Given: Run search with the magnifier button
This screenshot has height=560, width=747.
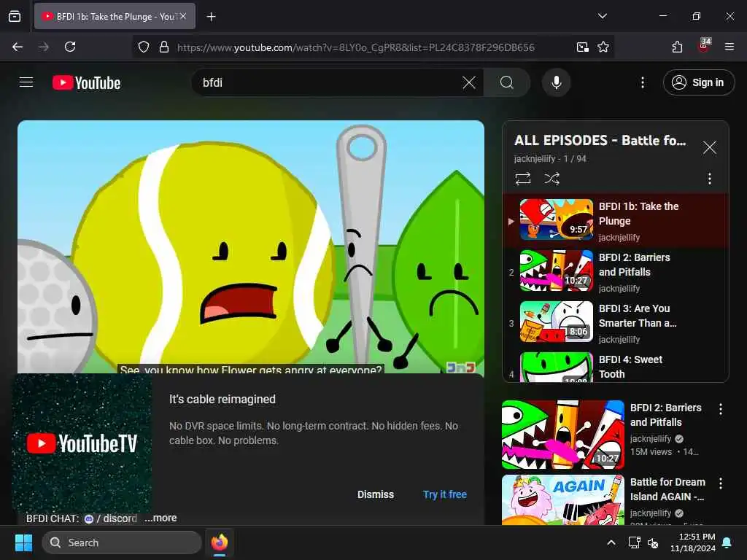Looking at the screenshot, I should point(507,83).
